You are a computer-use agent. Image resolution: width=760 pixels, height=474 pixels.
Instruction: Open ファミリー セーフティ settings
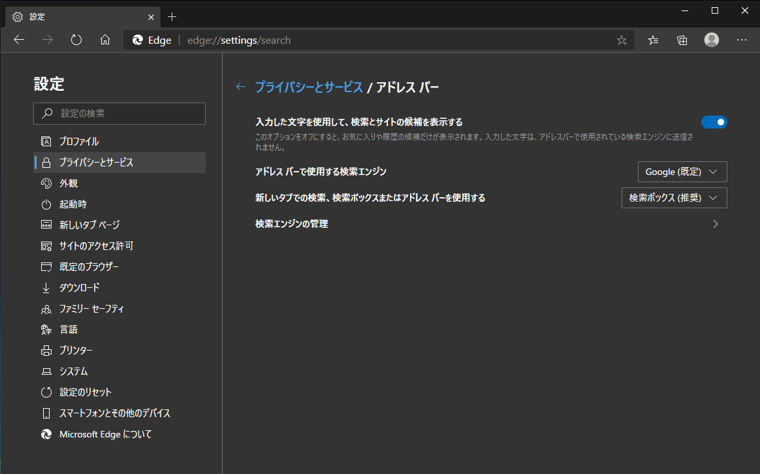[x=119, y=309]
